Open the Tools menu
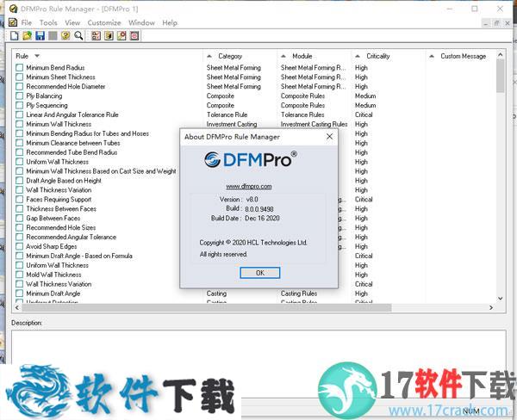 pyautogui.click(x=48, y=22)
